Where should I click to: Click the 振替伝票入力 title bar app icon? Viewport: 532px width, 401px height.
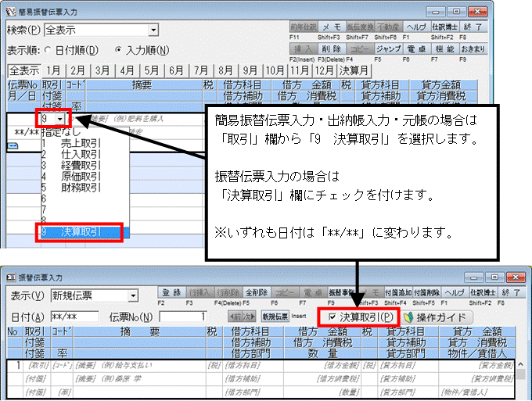coord(11,277)
